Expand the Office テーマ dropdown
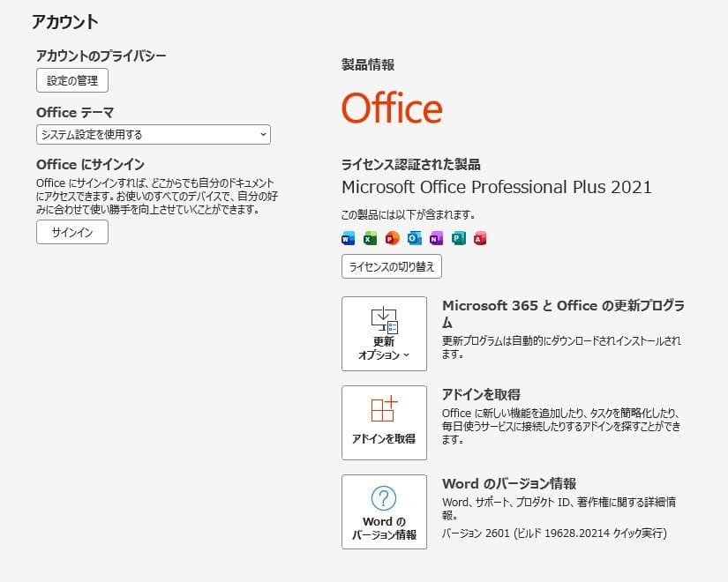This screenshot has height=582, width=728. pos(154,135)
